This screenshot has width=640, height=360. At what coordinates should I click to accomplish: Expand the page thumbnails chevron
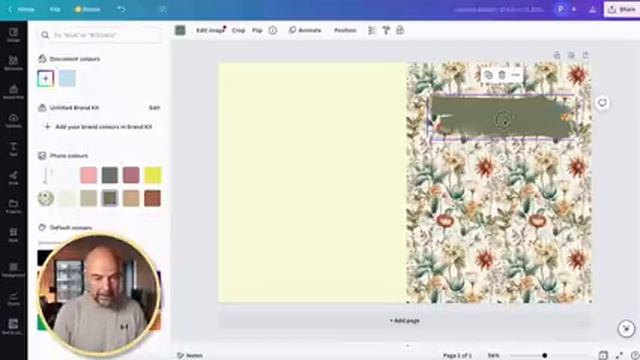click(x=407, y=345)
